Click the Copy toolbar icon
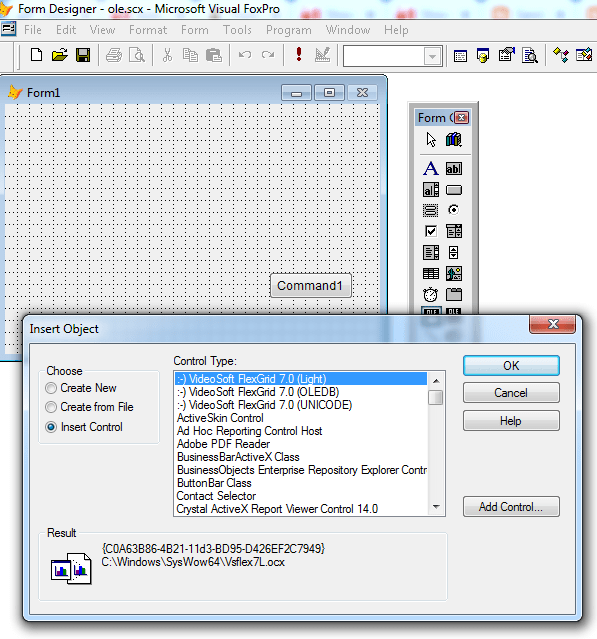Viewport: 597px width, 639px height. [x=190, y=55]
